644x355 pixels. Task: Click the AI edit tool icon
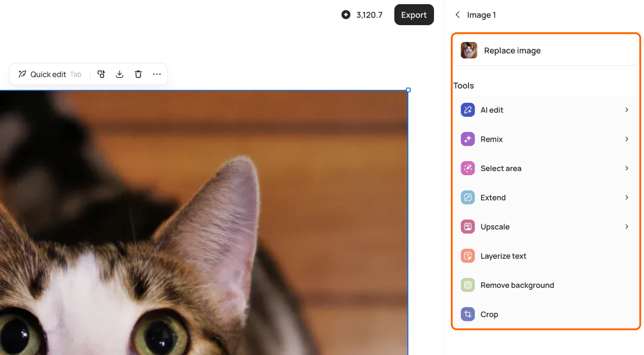click(x=468, y=110)
